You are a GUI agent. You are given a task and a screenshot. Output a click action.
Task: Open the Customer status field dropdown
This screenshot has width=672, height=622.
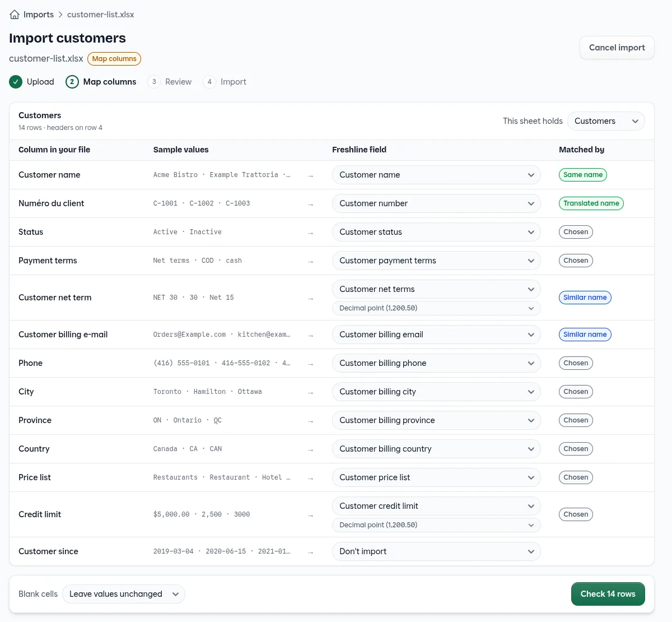(x=436, y=232)
